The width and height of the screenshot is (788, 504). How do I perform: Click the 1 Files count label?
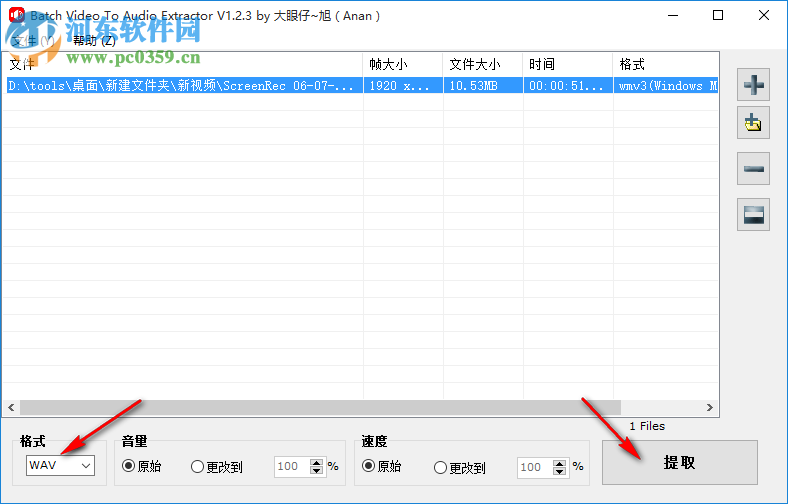pyautogui.click(x=647, y=426)
